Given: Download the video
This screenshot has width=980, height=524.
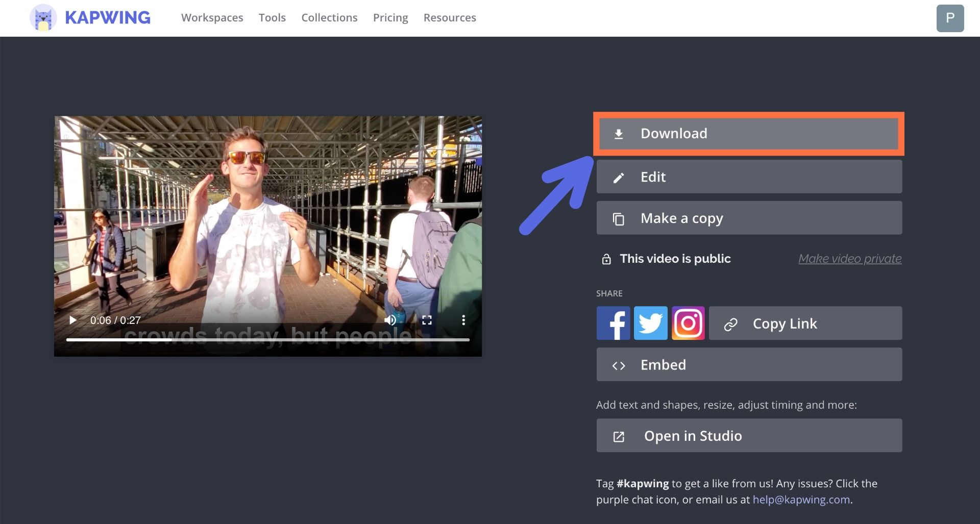Looking at the screenshot, I should point(748,134).
